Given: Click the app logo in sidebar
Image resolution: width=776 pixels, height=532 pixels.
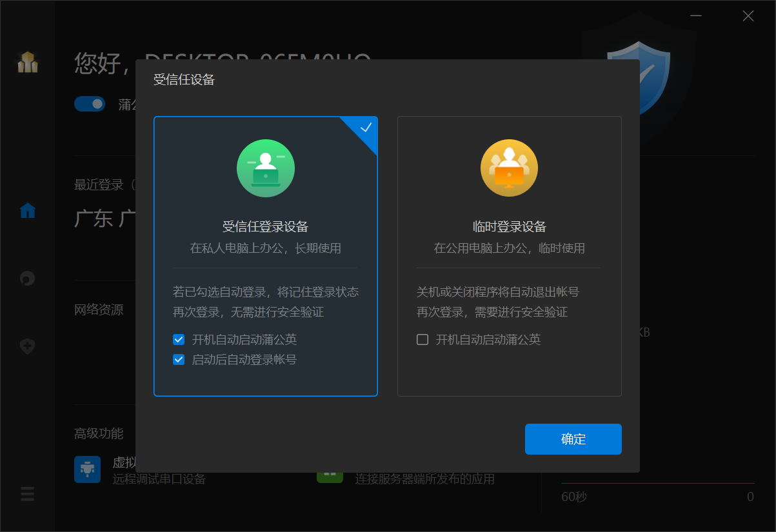Looking at the screenshot, I should click(28, 62).
